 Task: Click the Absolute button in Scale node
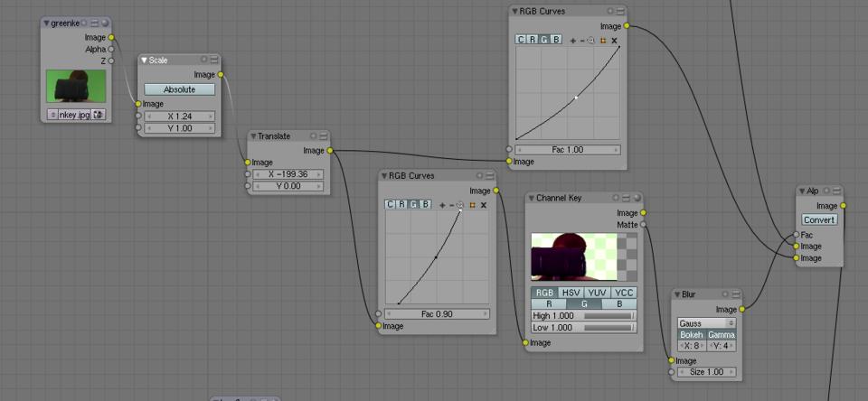tap(179, 89)
